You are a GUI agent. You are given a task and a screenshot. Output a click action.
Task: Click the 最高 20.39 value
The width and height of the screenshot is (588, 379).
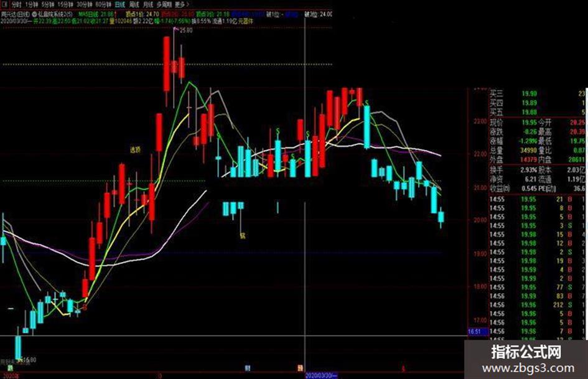click(578, 132)
